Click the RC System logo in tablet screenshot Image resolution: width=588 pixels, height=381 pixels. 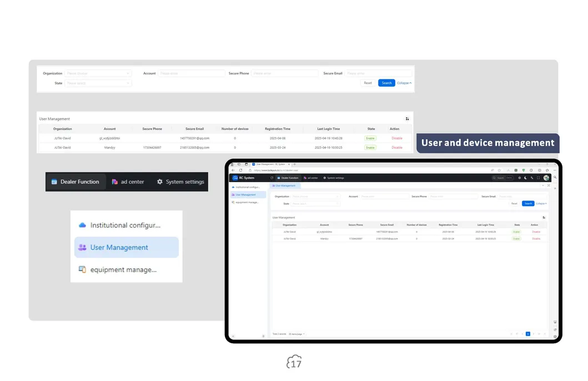(243, 178)
